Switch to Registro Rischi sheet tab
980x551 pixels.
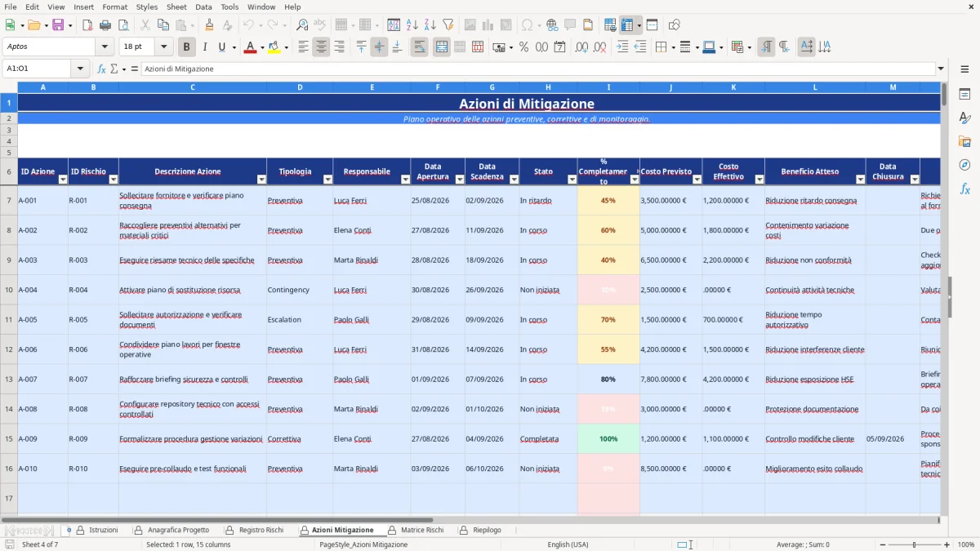click(x=261, y=530)
